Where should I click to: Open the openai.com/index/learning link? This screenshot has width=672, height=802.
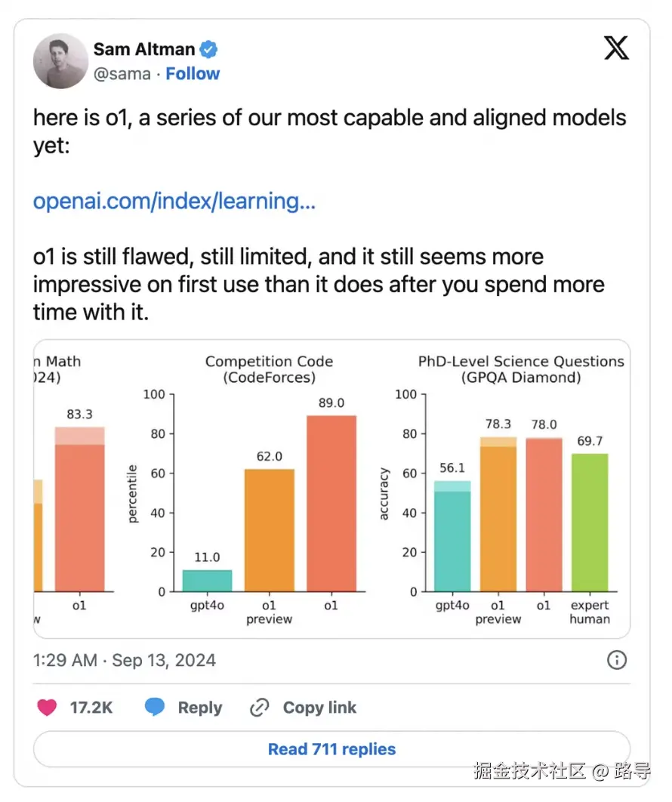click(x=174, y=201)
